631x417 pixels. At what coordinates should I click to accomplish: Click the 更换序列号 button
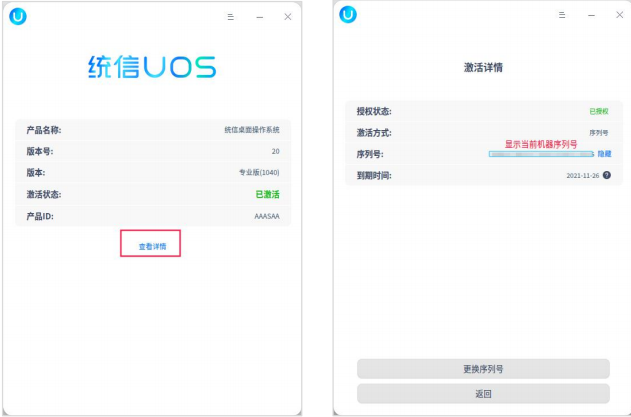pyautogui.click(x=483, y=369)
